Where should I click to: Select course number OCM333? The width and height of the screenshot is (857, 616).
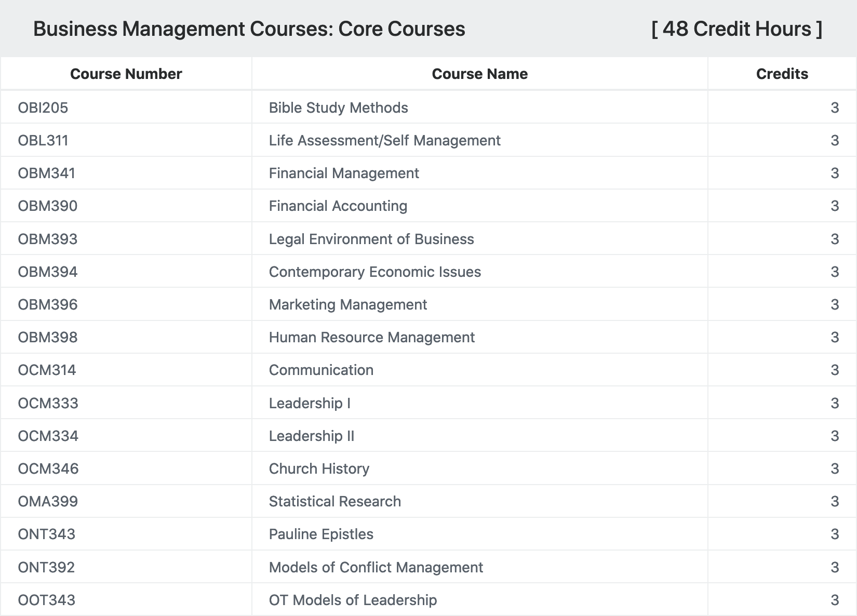click(48, 403)
